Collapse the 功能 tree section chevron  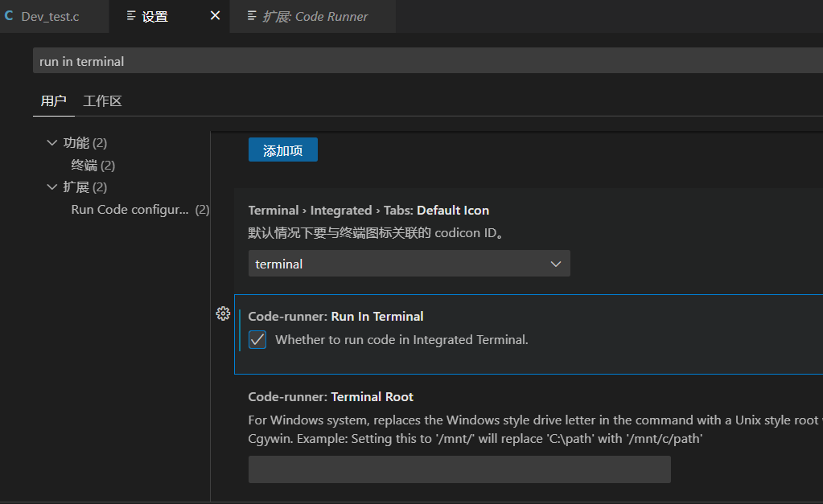[53, 143]
